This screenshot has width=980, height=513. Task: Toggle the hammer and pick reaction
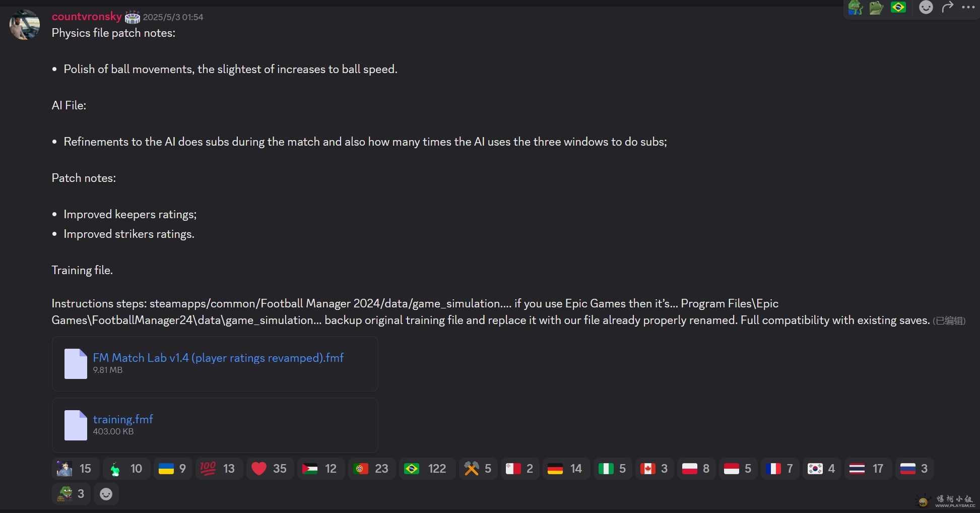478,469
